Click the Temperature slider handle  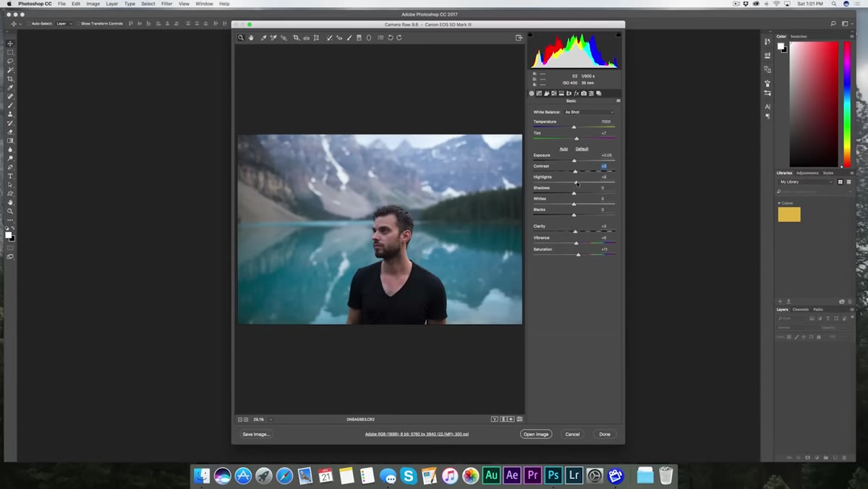pyautogui.click(x=574, y=127)
